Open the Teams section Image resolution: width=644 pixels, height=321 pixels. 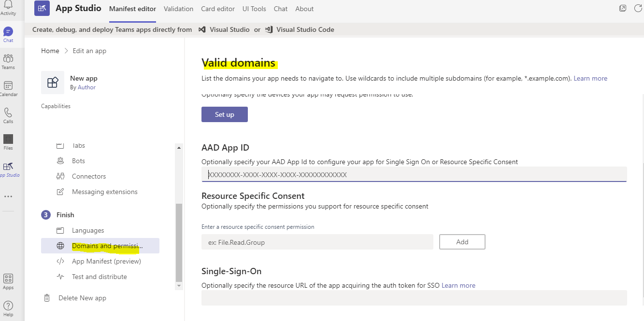(8, 60)
